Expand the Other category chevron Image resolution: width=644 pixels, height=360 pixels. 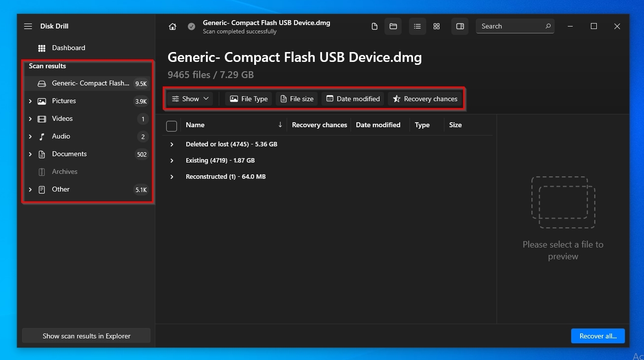[x=30, y=190]
